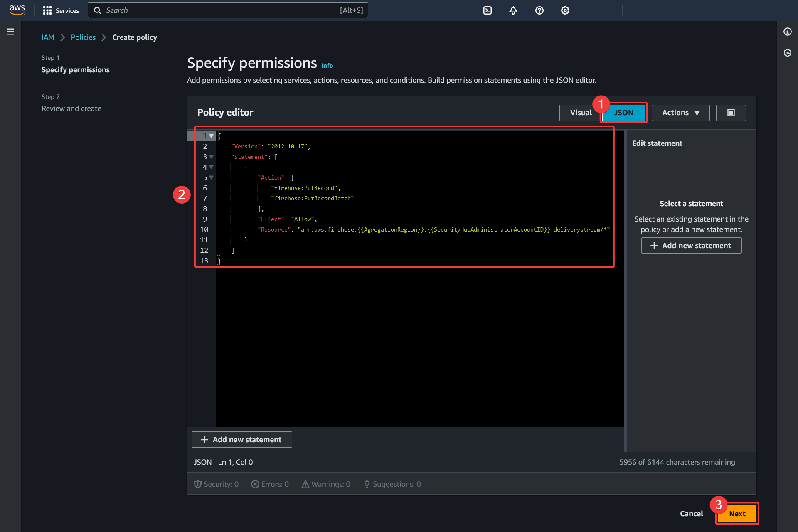Viewport: 798px width, 532px height.
Task: Click the Create policy breadcrumb text
Action: [x=135, y=37]
